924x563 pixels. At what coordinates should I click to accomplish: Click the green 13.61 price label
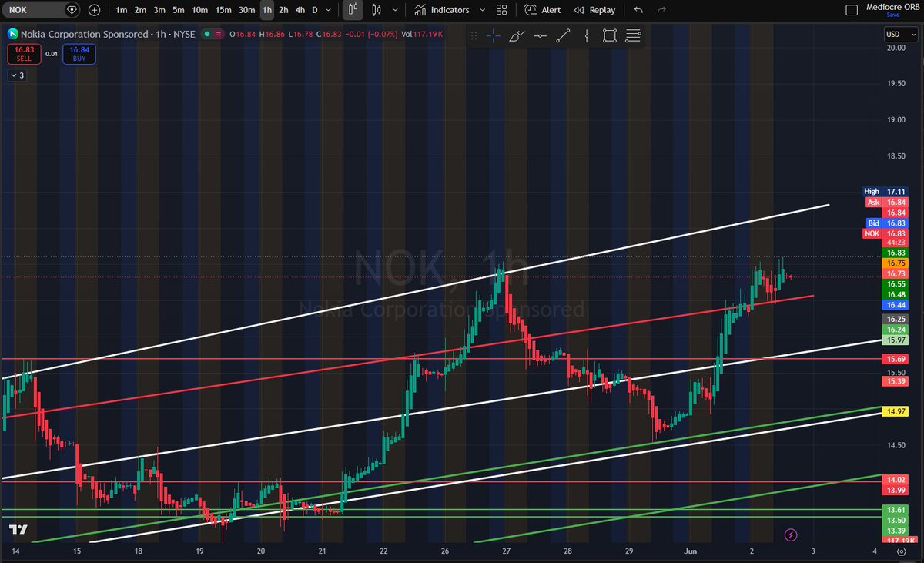896,510
